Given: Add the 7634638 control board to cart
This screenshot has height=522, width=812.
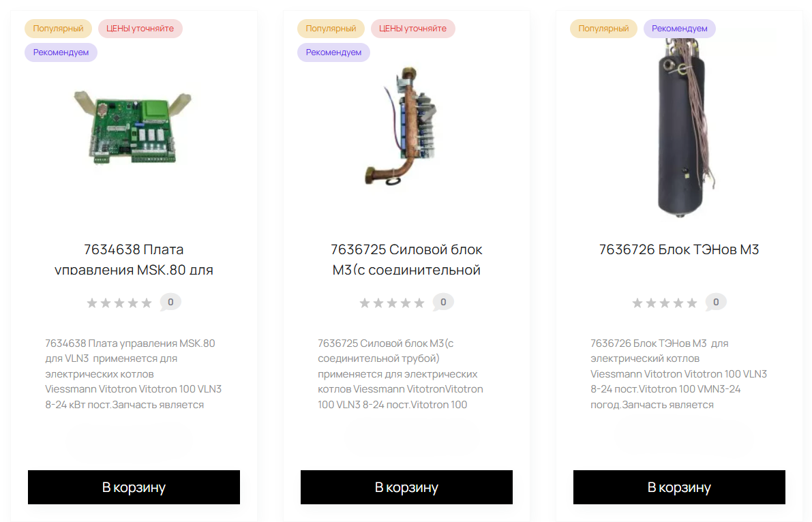Looking at the screenshot, I should [134, 487].
